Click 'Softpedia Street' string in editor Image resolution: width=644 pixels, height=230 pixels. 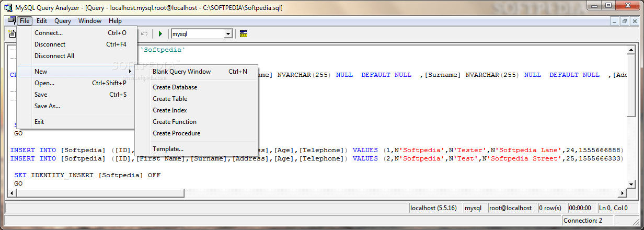coord(524,158)
